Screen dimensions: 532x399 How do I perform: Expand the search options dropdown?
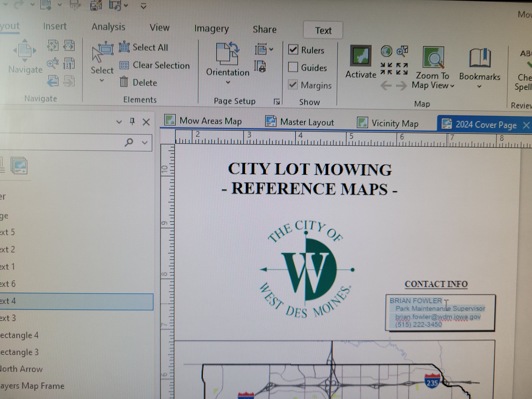click(x=145, y=143)
